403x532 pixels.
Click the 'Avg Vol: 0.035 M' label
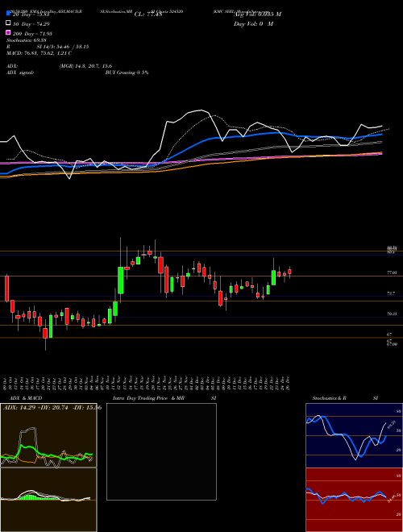click(x=257, y=15)
